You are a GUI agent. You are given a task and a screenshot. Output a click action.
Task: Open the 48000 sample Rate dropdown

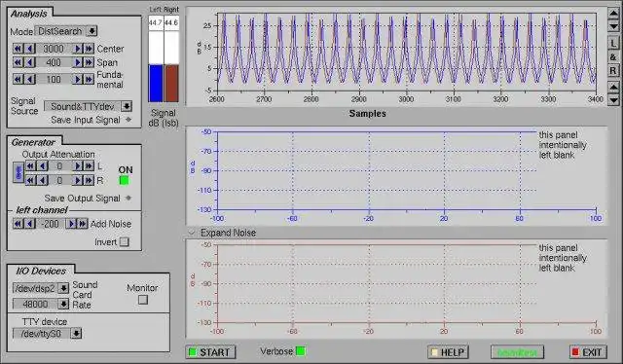pos(63,304)
